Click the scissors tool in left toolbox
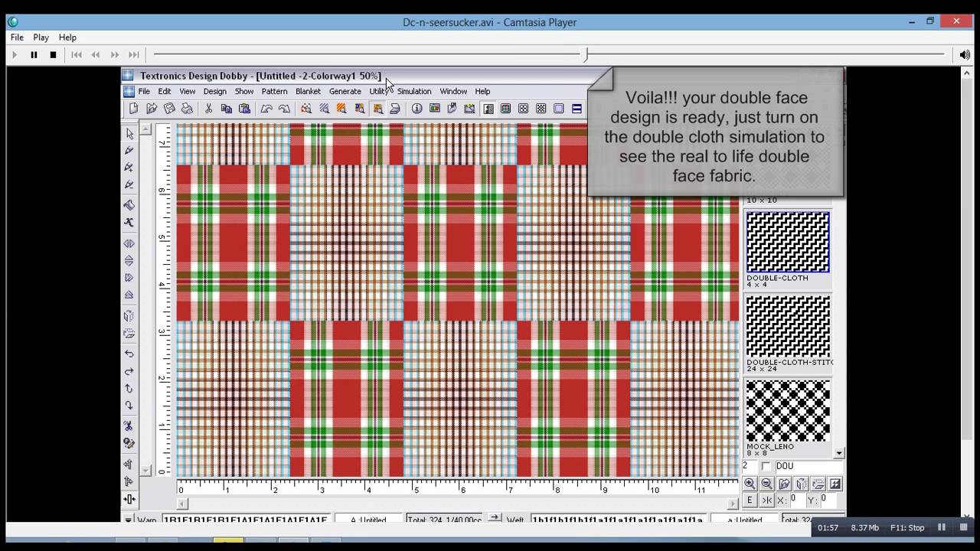980x551 pixels. tap(129, 426)
